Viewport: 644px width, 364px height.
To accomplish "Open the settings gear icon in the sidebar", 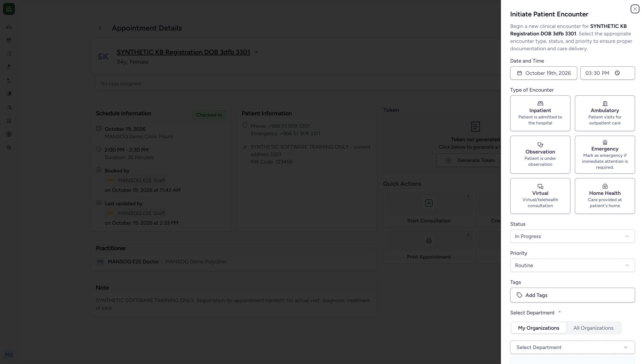I will (x=9, y=148).
